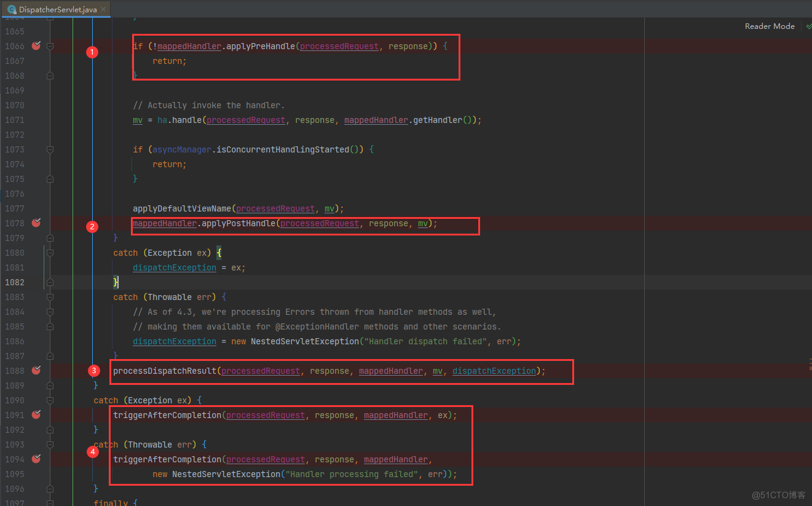812x506 pixels.
Task: Collapse the if block at line 1066
Action: coord(50,46)
